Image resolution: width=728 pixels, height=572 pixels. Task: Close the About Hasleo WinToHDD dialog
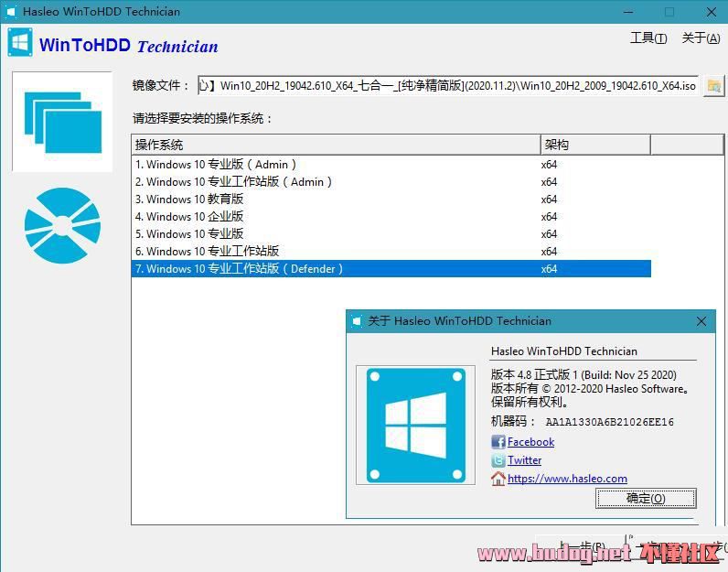pos(701,321)
